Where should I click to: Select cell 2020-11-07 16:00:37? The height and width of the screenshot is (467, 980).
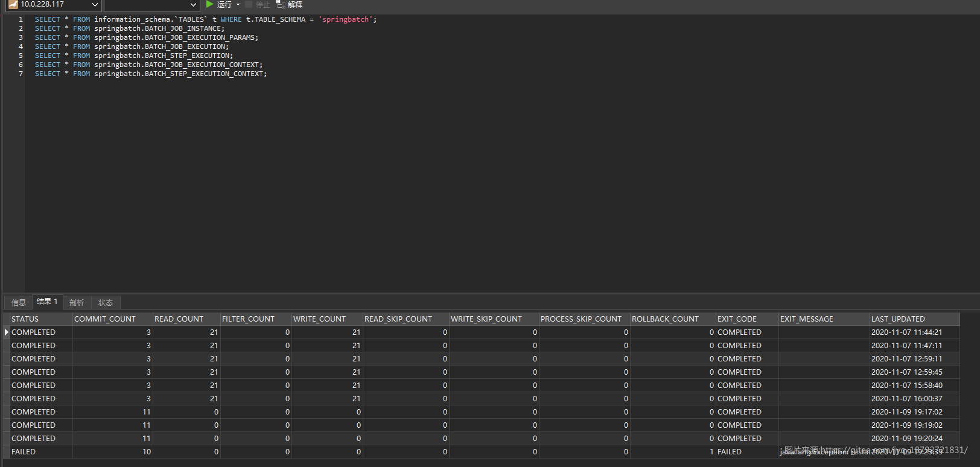point(915,398)
